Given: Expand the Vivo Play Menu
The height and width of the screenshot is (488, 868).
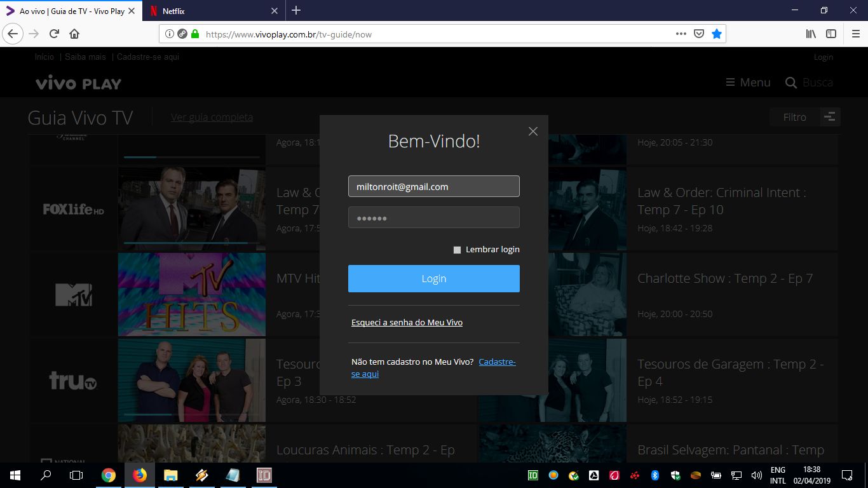Looking at the screenshot, I should [749, 83].
